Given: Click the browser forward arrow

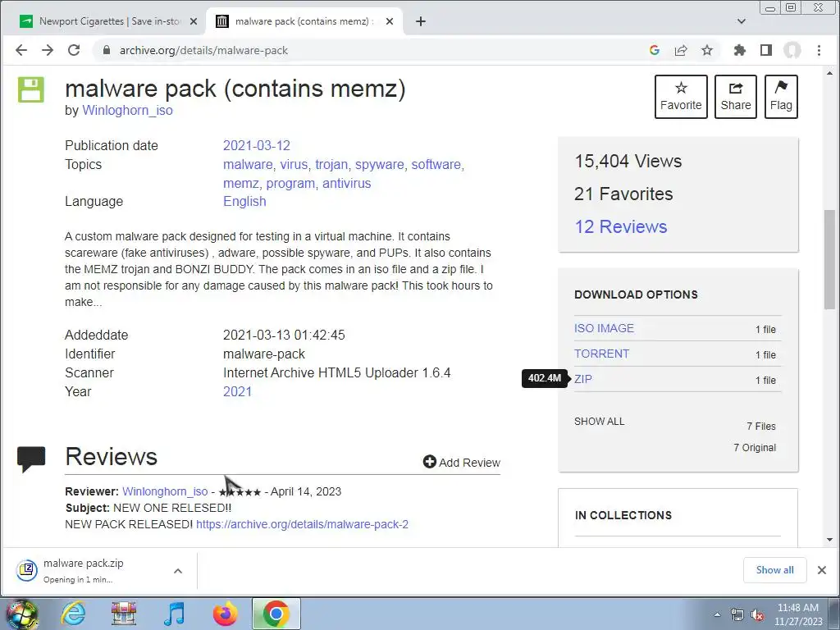Looking at the screenshot, I should click(x=48, y=50).
